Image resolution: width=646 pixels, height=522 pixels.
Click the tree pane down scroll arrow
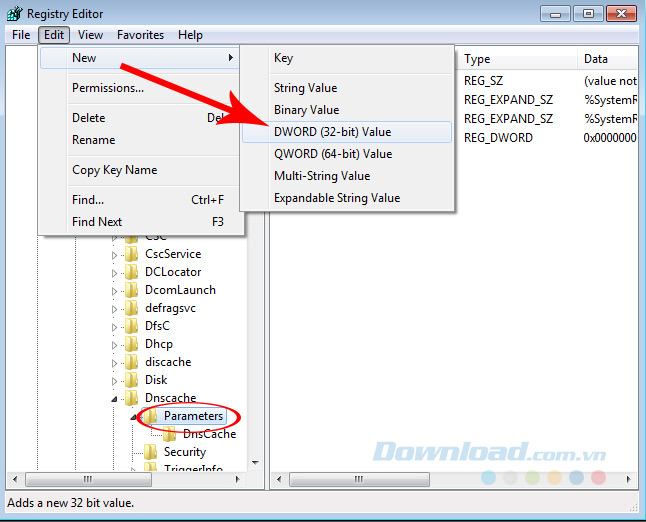tap(256, 463)
